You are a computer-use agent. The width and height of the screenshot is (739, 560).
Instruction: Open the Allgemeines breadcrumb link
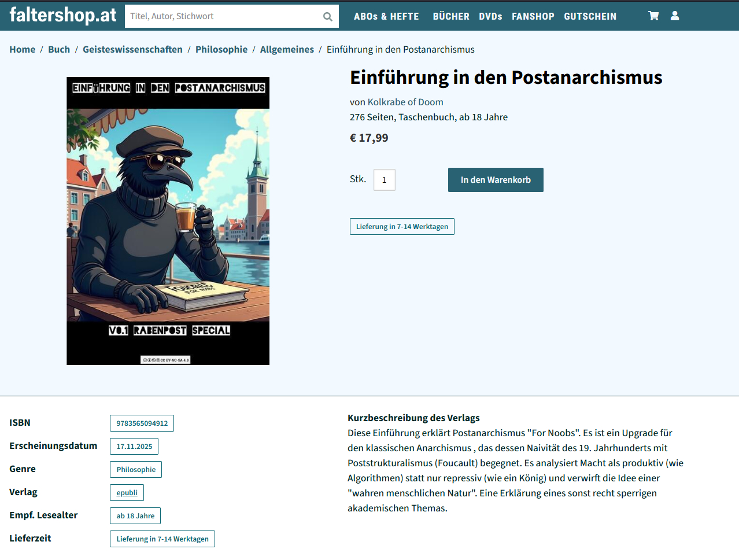[287, 50]
